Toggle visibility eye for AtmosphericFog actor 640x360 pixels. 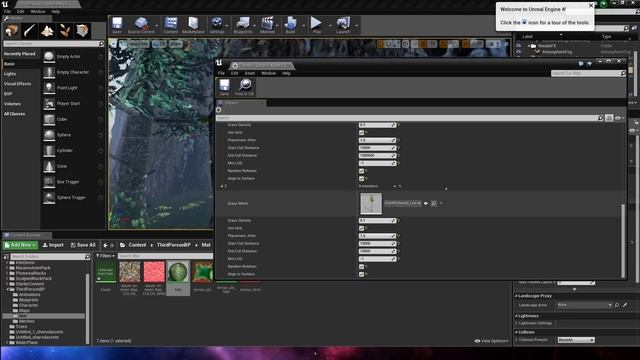tap(518, 52)
